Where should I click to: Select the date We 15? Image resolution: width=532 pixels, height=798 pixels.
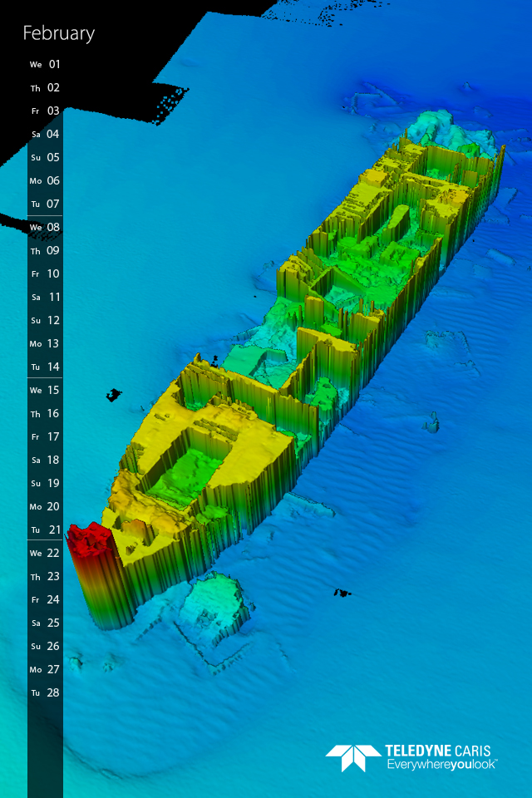45,391
